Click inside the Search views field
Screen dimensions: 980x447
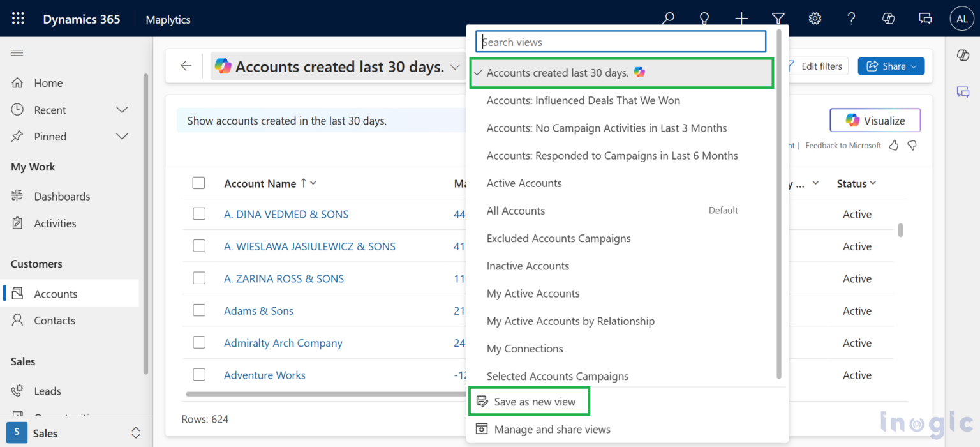click(x=620, y=41)
